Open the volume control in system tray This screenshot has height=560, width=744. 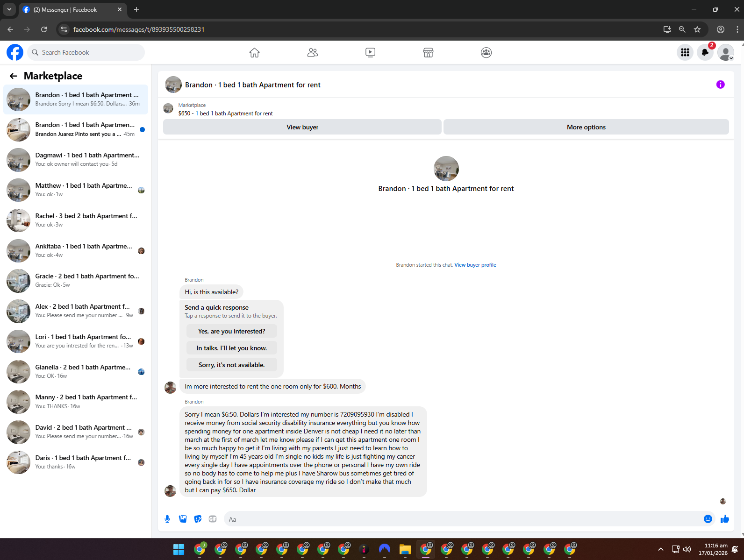(x=687, y=549)
